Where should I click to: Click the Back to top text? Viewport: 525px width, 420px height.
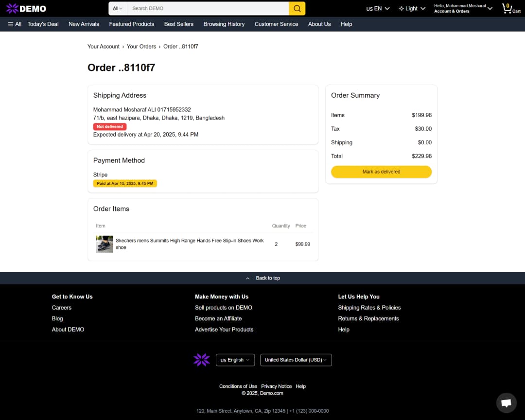pyautogui.click(x=268, y=279)
